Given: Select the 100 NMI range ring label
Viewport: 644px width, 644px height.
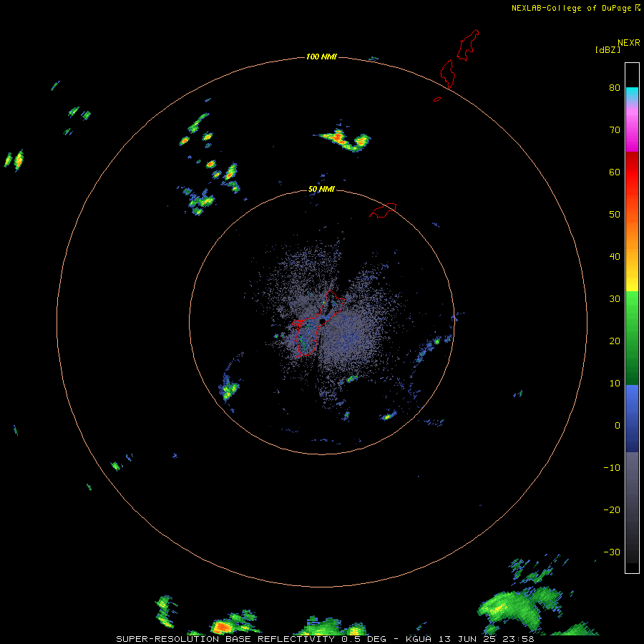Looking at the screenshot, I should click(x=321, y=57).
